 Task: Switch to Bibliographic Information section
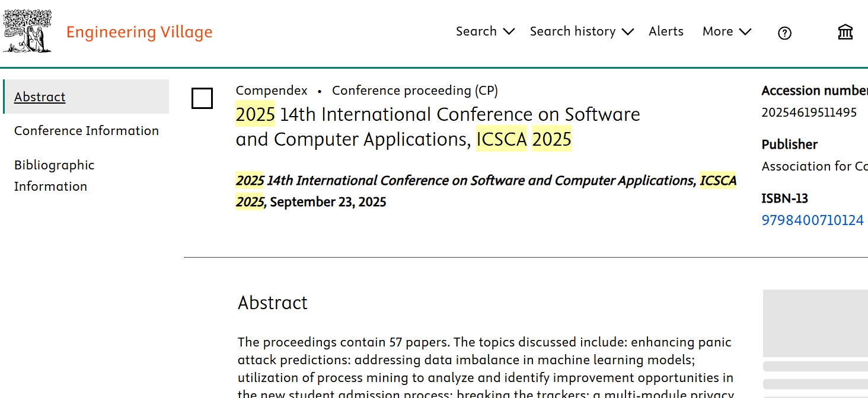click(54, 175)
